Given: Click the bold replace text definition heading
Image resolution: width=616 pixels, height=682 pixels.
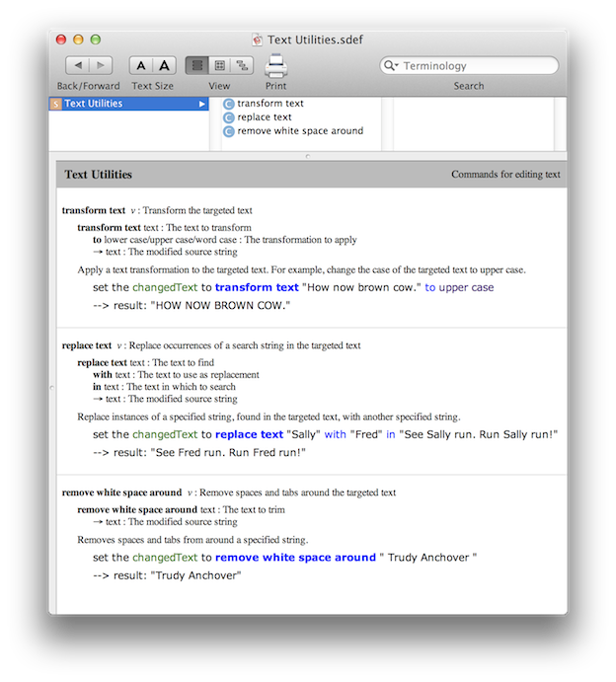Looking at the screenshot, I should click(87, 345).
